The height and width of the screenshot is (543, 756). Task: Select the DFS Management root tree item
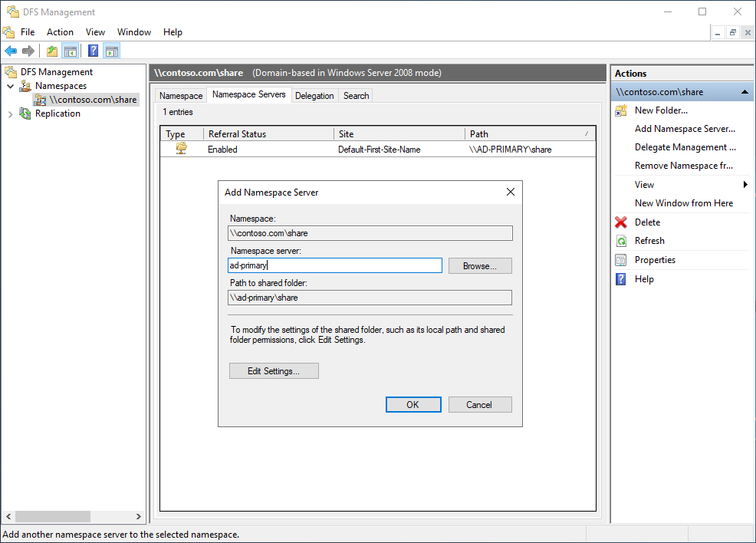[x=57, y=72]
